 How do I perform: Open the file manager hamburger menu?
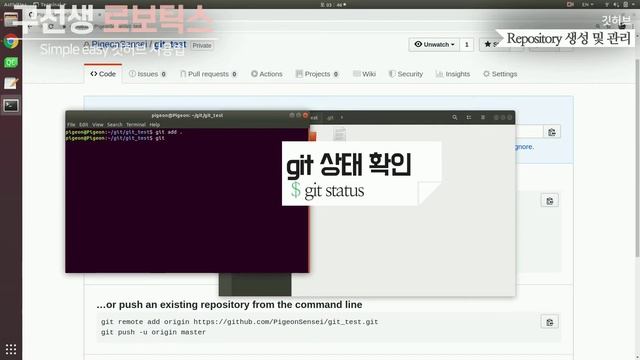coord(483,118)
